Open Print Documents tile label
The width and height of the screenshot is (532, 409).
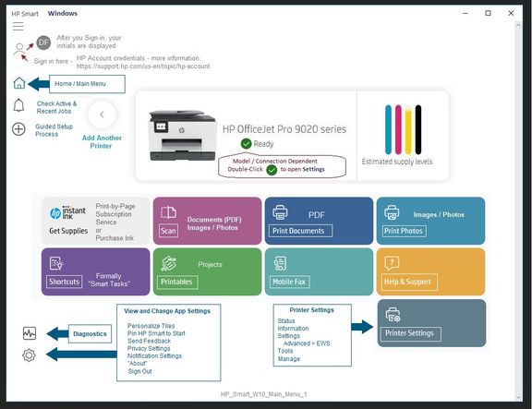tap(300, 231)
